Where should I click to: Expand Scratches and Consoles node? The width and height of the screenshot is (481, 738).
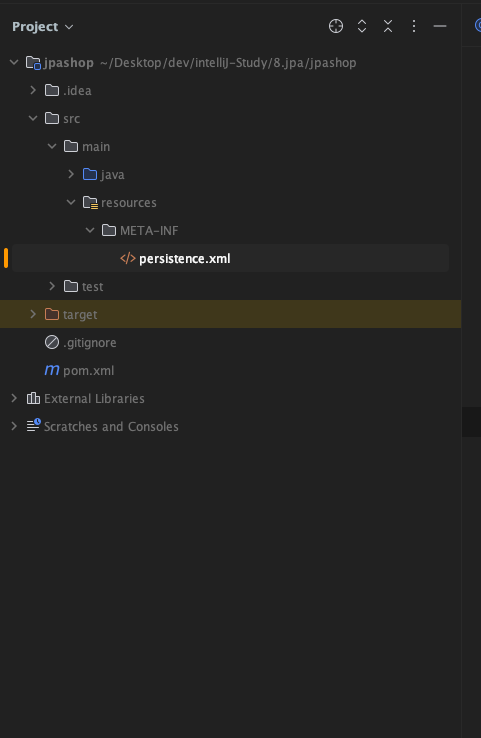(14, 426)
